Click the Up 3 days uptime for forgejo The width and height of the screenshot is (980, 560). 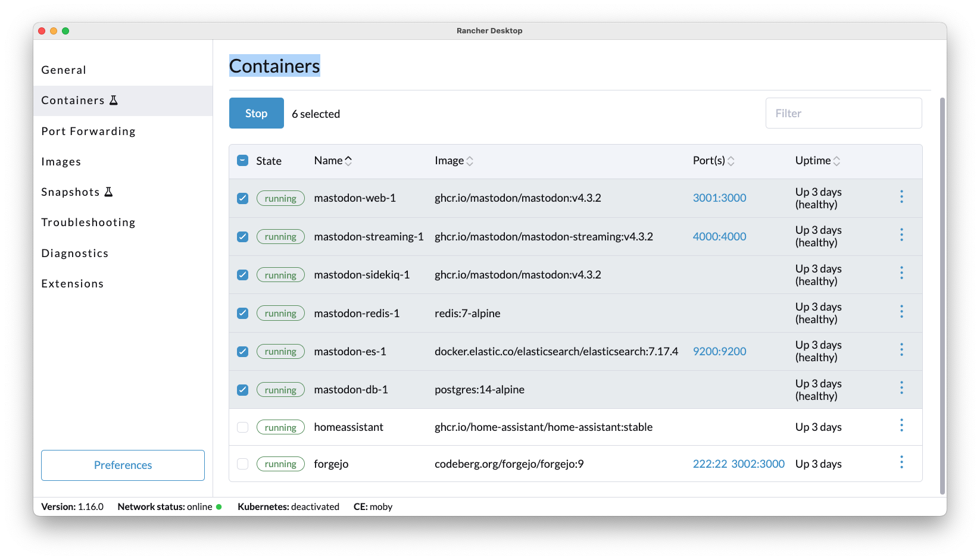[818, 464]
